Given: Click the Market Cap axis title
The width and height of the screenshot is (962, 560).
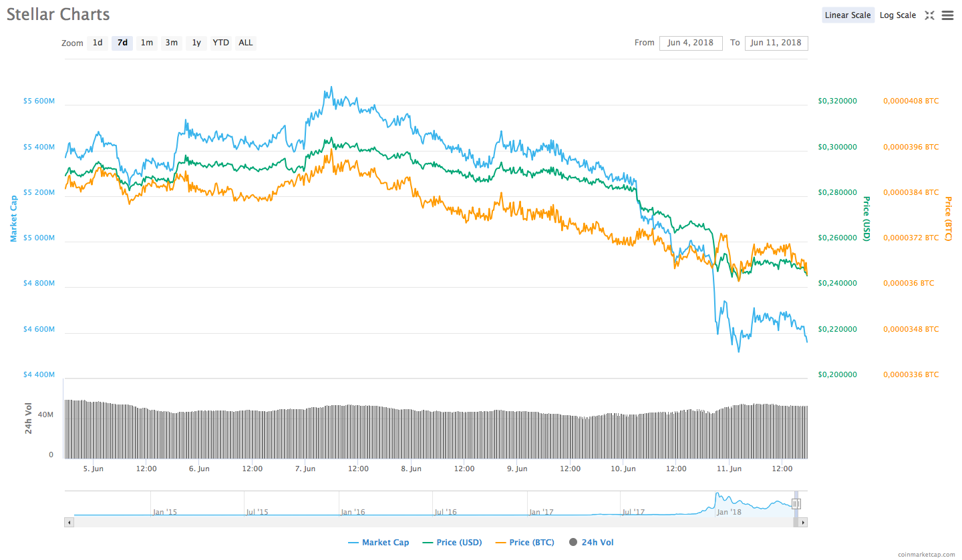Looking at the screenshot, I should pos(13,218).
